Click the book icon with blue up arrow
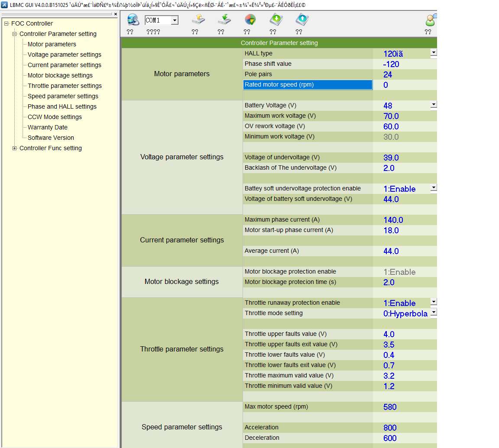Screen dimensions: 499x448 302,20
